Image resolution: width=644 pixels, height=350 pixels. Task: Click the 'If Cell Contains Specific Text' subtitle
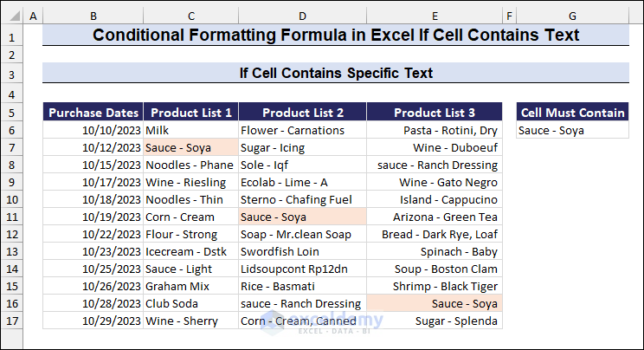point(336,74)
